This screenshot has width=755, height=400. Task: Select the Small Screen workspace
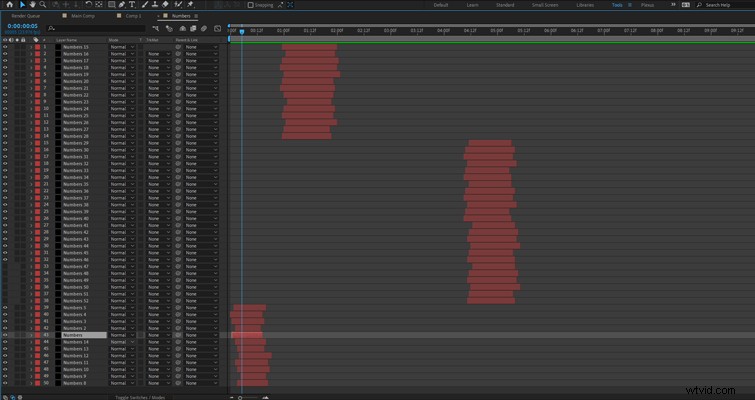[x=545, y=5]
